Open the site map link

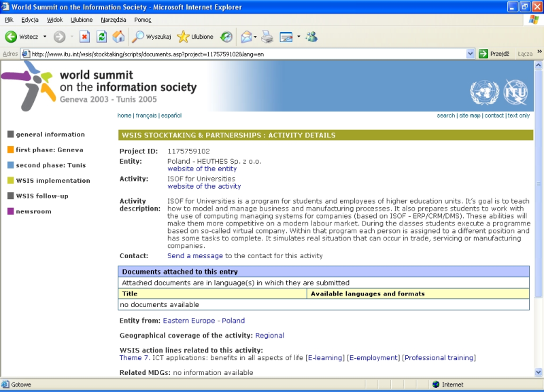click(x=470, y=115)
